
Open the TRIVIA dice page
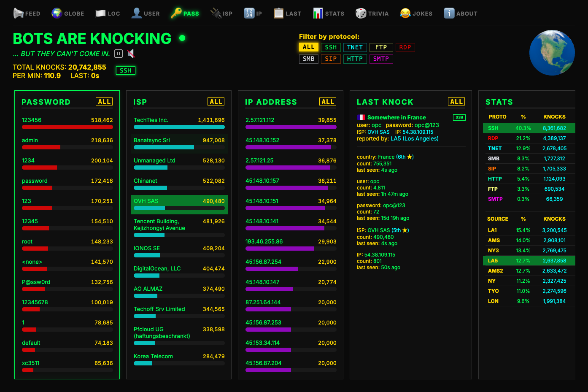(372, 14)
